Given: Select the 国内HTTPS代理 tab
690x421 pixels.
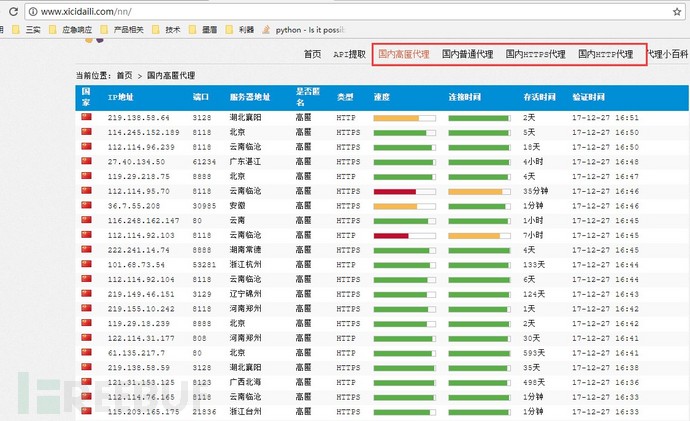Looking at the screenshot, I should pyautogui.click(x=535, y=54).
